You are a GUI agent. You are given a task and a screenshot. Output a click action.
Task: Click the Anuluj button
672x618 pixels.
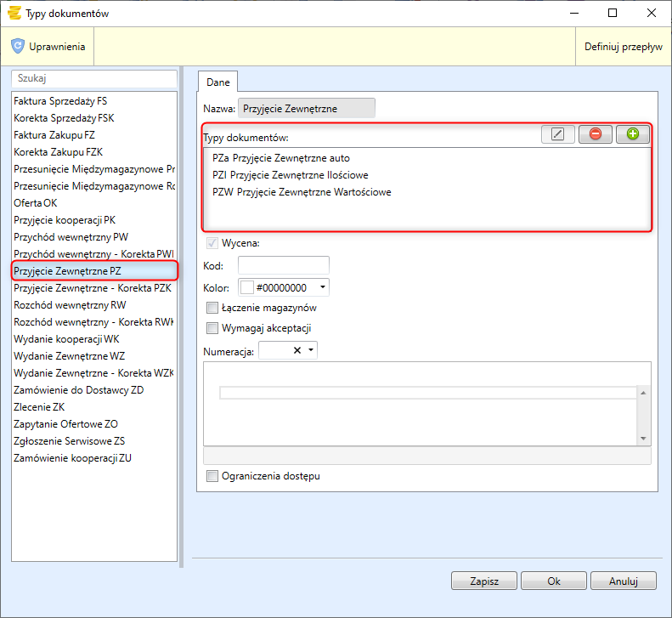(x=624, y=581)
